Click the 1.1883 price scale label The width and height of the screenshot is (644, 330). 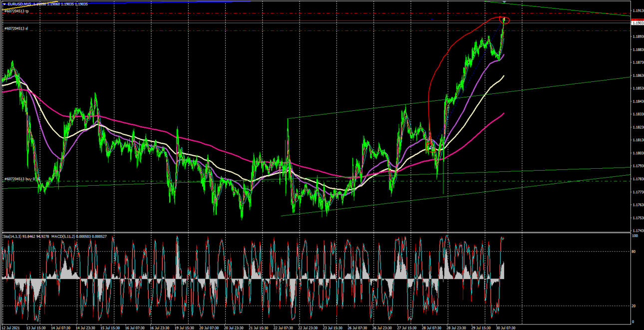638,49
